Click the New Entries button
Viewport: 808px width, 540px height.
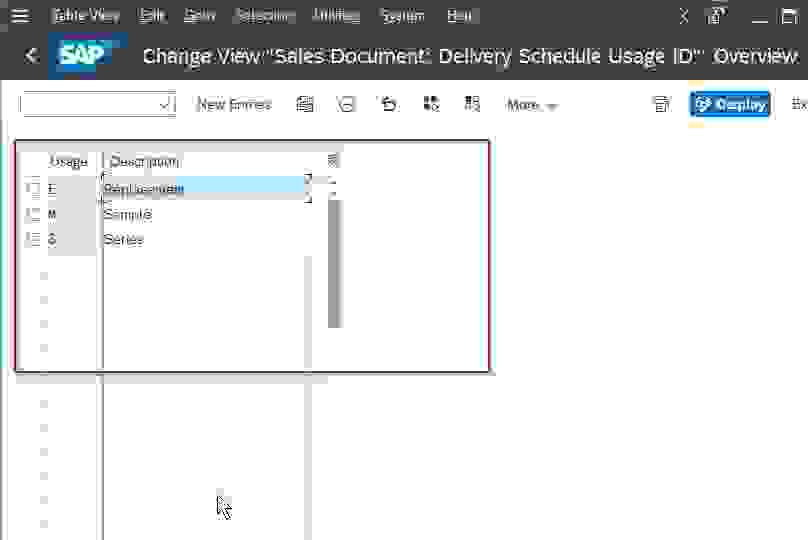(234, 105)
